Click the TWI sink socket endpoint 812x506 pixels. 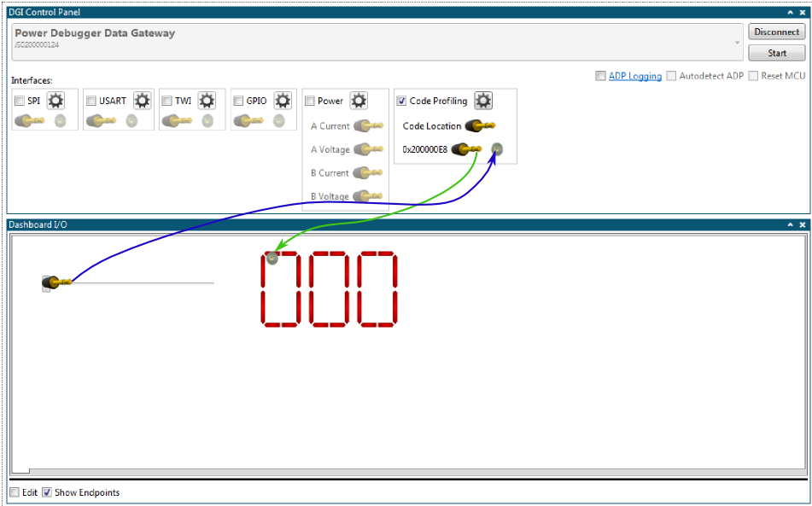click(x=207, y=121)
